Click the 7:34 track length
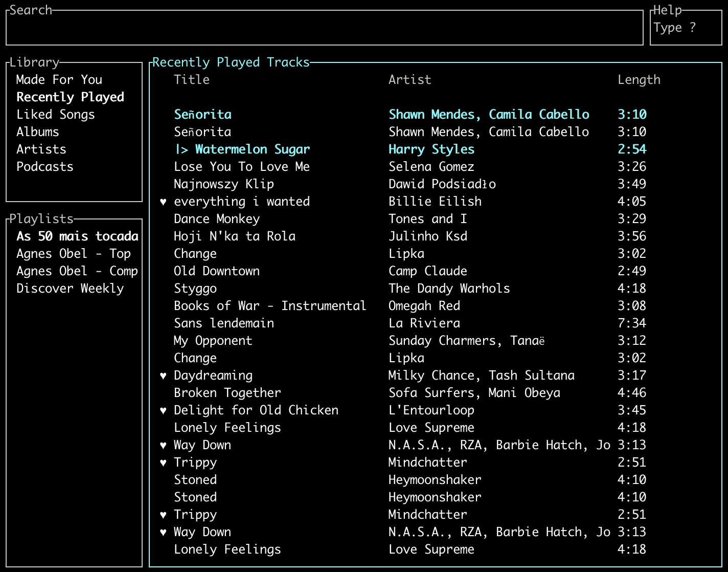Image resolution: width=728 pixels, height=572 pixels. pyautogui.click(x=632, y=323)
